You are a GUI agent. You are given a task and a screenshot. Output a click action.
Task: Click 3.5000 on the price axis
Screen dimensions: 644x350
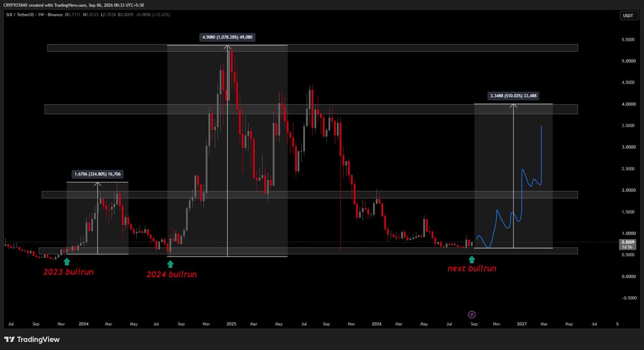point(627,126)
